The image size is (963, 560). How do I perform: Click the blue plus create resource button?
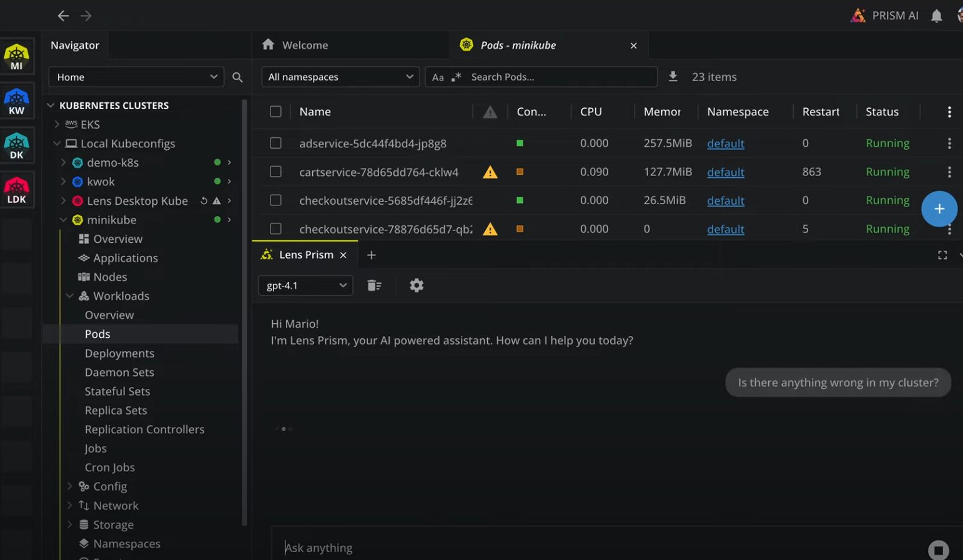click(939, 209)
